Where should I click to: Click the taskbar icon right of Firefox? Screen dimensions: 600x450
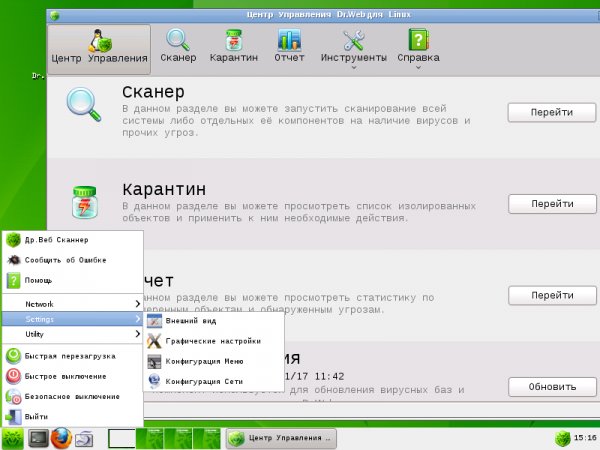(85, 439)
